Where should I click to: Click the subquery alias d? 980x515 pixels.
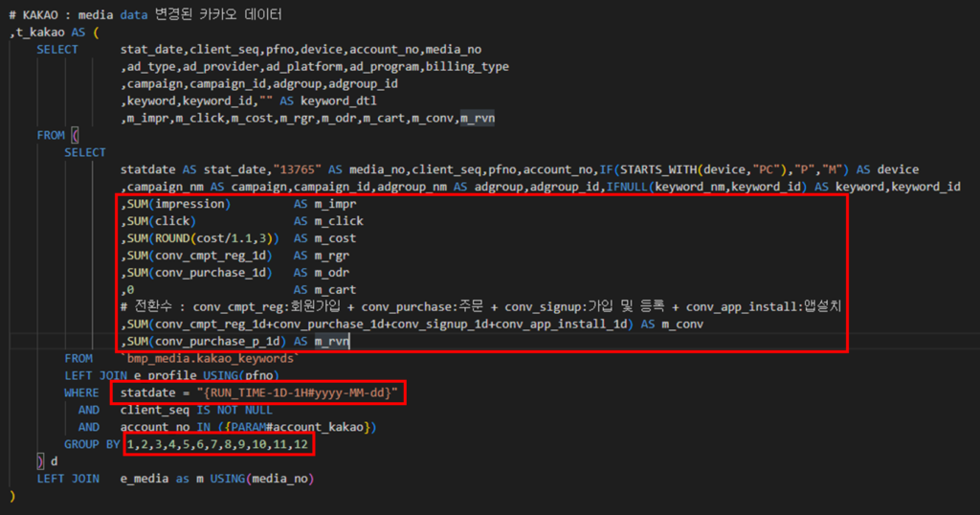point(54,461)
